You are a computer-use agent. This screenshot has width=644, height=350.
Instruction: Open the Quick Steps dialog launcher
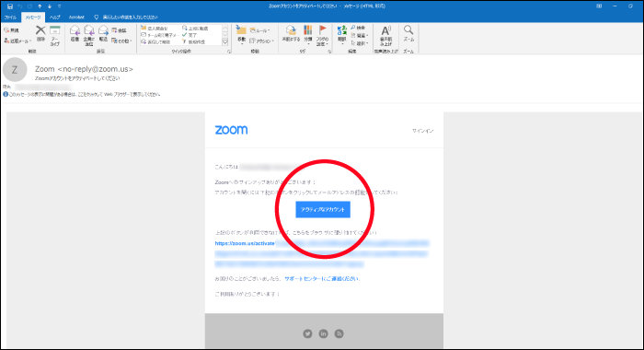[x=229, y=52]
